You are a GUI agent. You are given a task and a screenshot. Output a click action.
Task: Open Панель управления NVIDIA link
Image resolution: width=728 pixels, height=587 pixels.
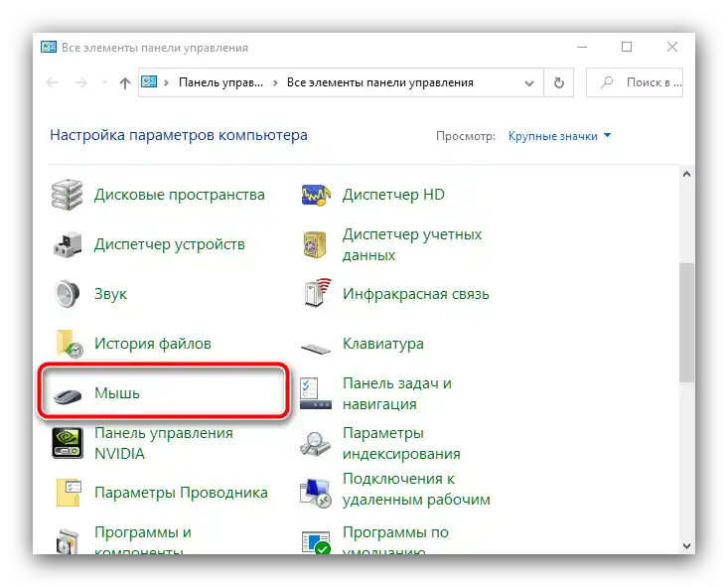[x=164, y=443]
